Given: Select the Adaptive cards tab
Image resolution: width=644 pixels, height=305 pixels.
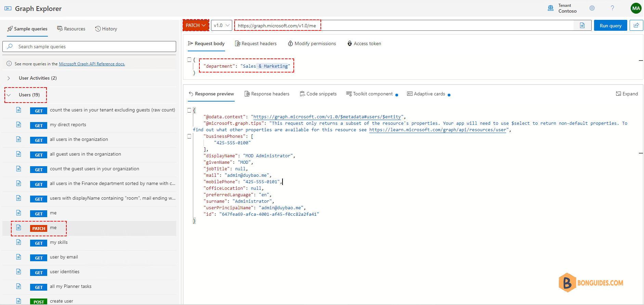Looking at the screenshot, I should click(x=429, y=94).
